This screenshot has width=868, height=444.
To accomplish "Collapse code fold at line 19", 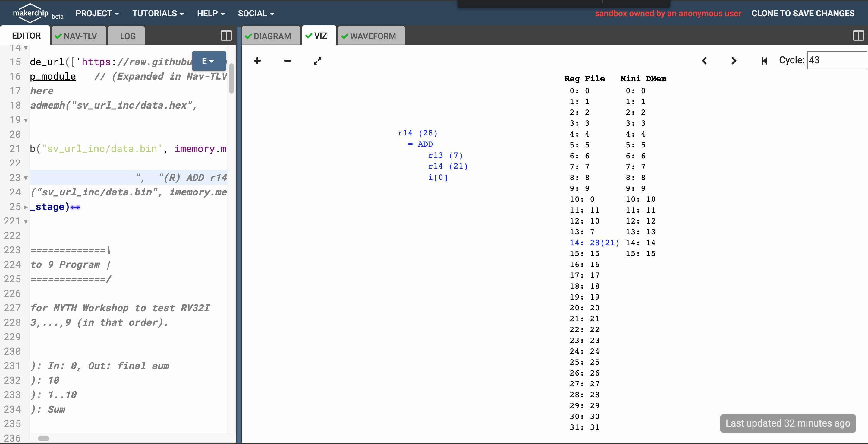I will pyautogui.click(x=26, y=120).
